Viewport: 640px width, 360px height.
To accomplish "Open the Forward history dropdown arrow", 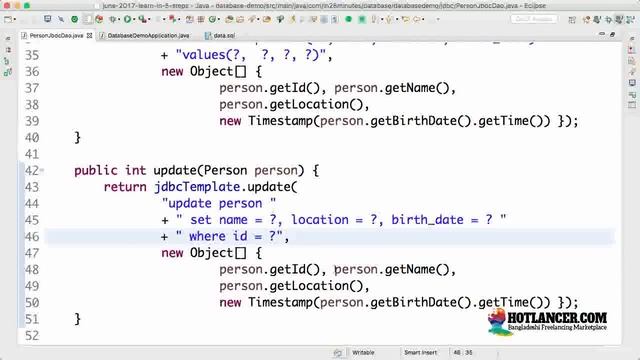I will 424,19.
